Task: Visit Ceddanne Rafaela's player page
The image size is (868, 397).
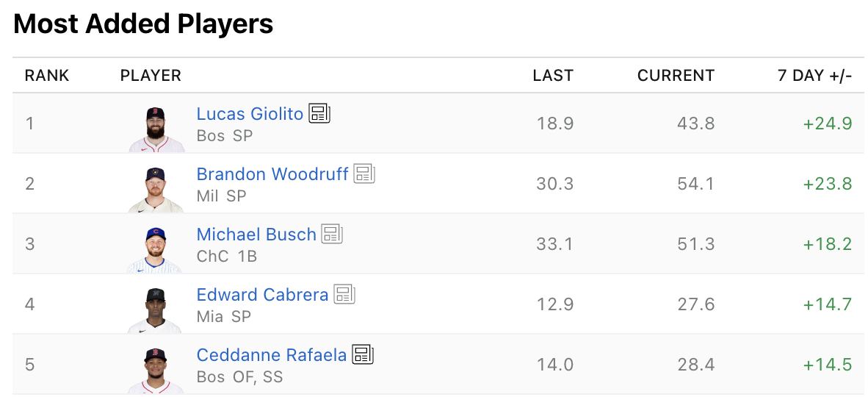Action: [x=271, y=355]
